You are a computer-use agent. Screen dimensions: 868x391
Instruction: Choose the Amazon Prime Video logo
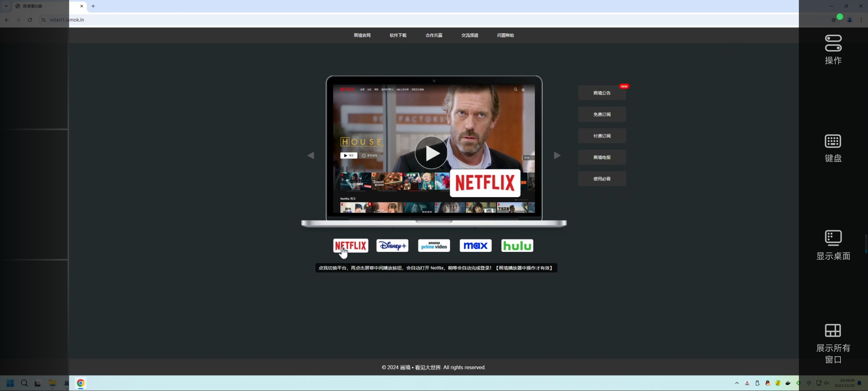coord(434,245)
